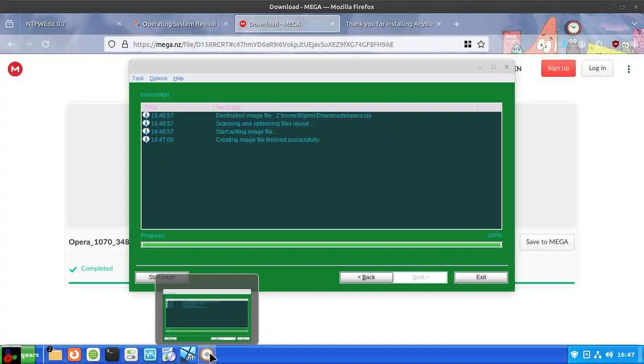Click the volume speaker tray icon
Image resolution: width=644 pixels, height=364 pixels.
coord(609,355)
